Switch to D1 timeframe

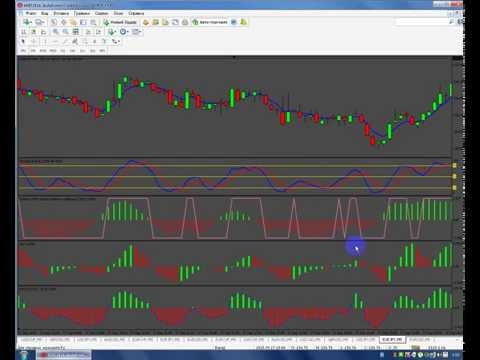coord(83,51)
